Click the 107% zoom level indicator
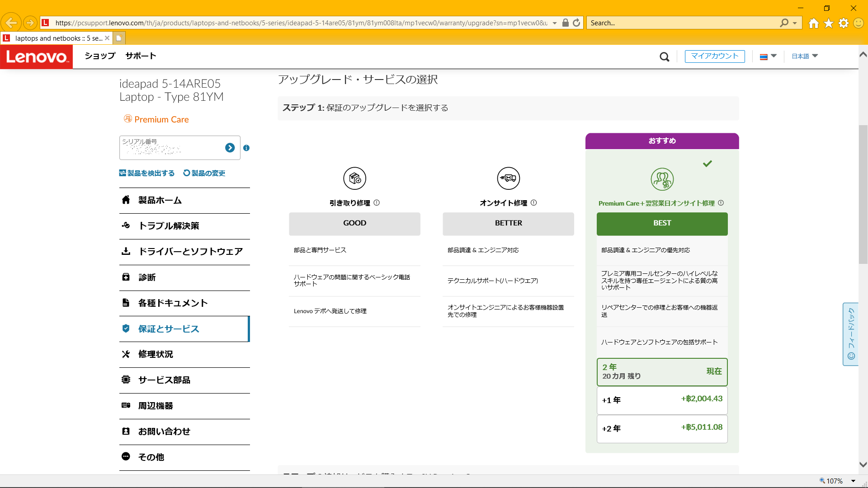Viewport: 868px width, 488px height. click(x=832, y=481)
